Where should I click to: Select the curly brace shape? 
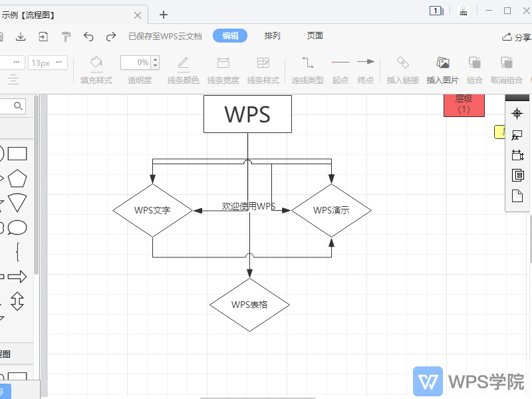(18, 252)
